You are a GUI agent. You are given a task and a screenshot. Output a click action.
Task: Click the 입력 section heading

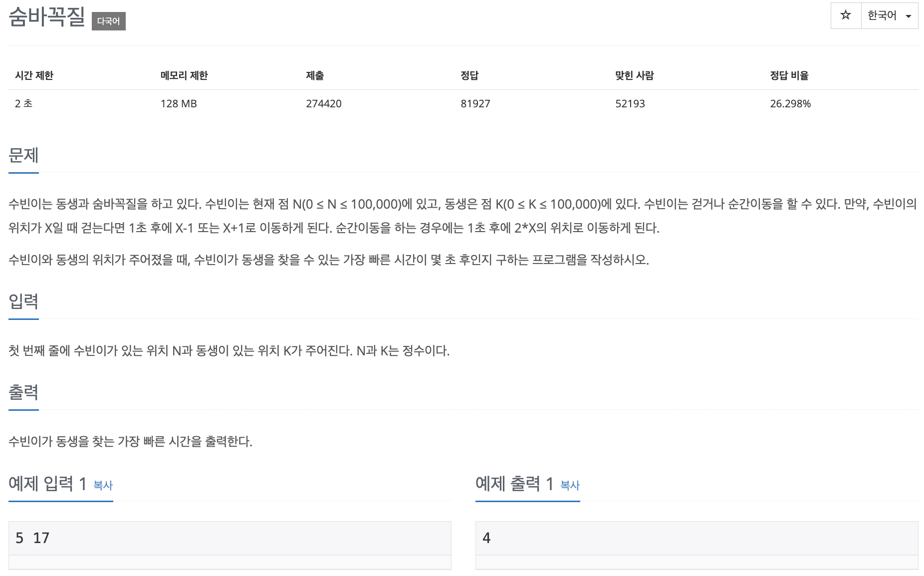point(23,301)
